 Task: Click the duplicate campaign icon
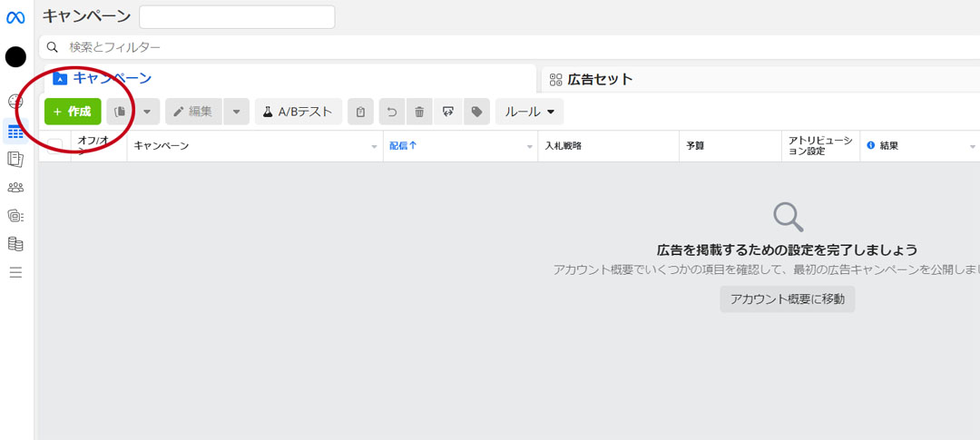coord(120,112)
